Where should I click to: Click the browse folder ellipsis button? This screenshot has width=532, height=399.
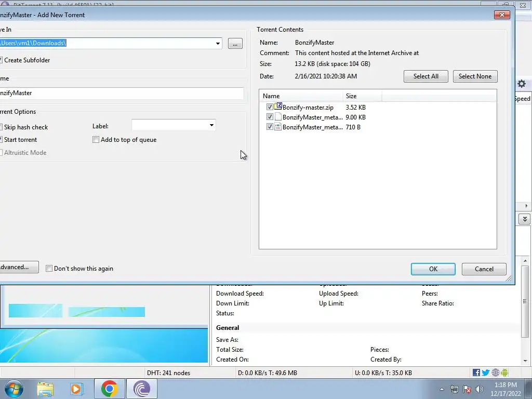click(235, 44)
